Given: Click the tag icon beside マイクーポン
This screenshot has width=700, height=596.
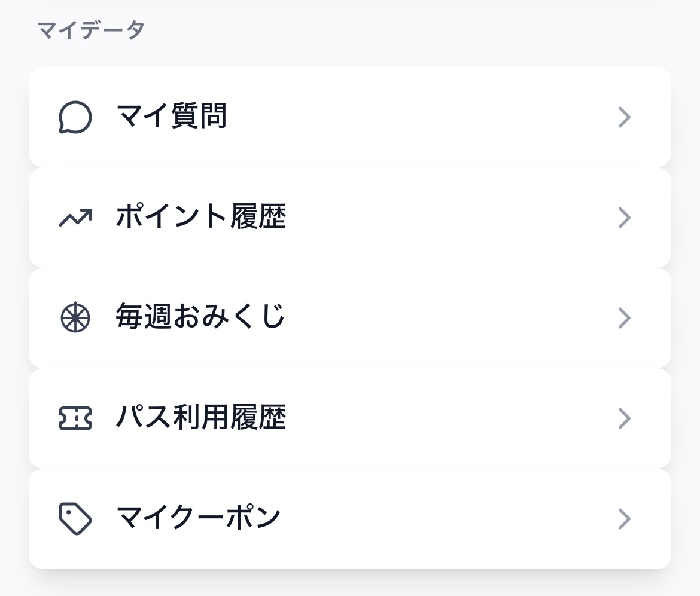Looking at the screenshot, I should click(x=75, y=519).
